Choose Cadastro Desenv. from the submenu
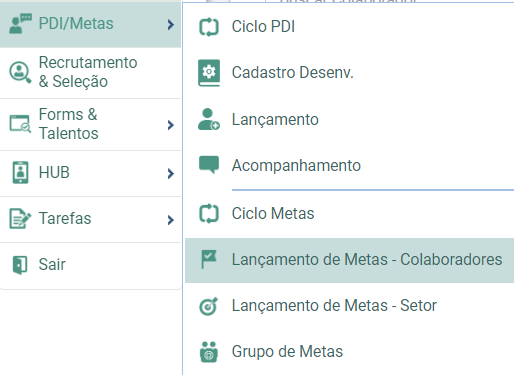The height and width of the screenshot is (375, 514). pos(349,73)
